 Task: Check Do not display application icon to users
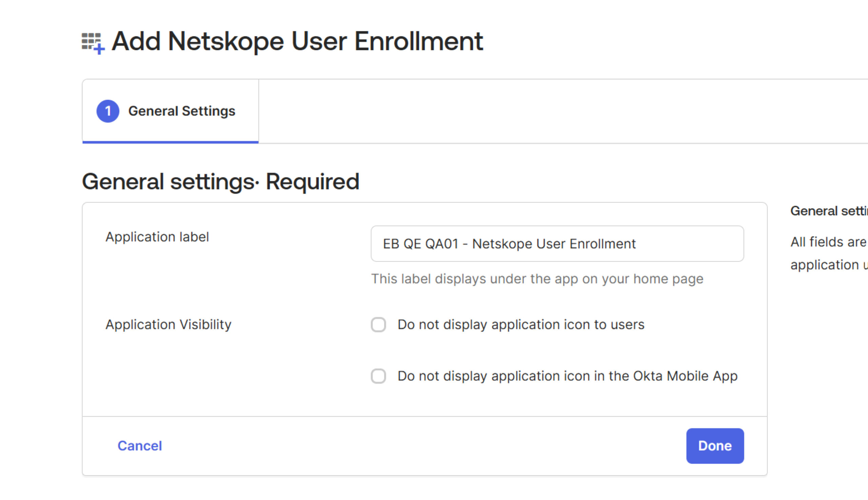378,325
